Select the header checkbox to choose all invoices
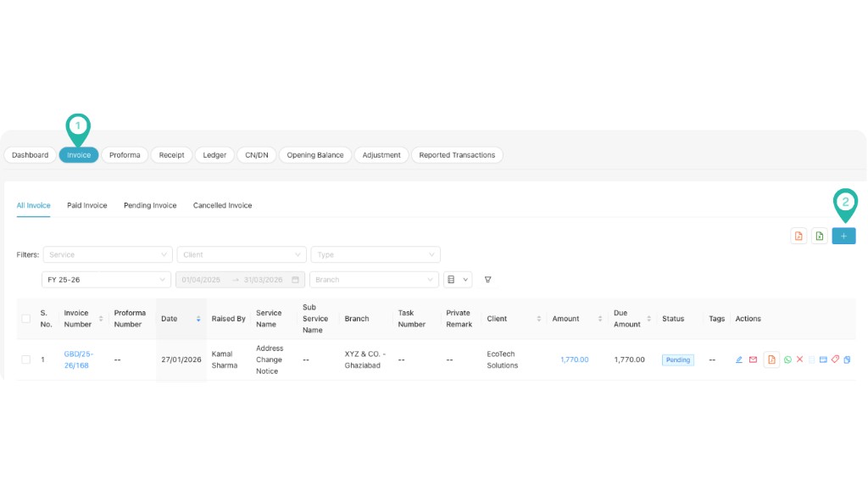 click(25, 318)
